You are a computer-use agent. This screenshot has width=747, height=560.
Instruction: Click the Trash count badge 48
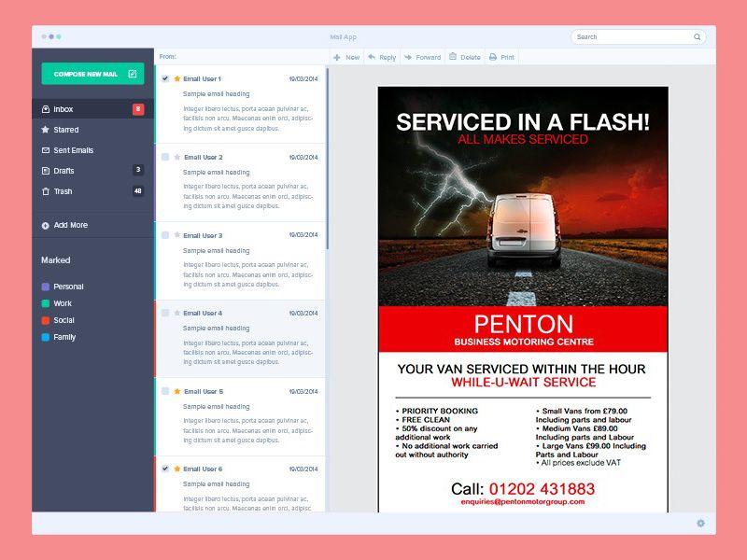[x=138, y=191]
